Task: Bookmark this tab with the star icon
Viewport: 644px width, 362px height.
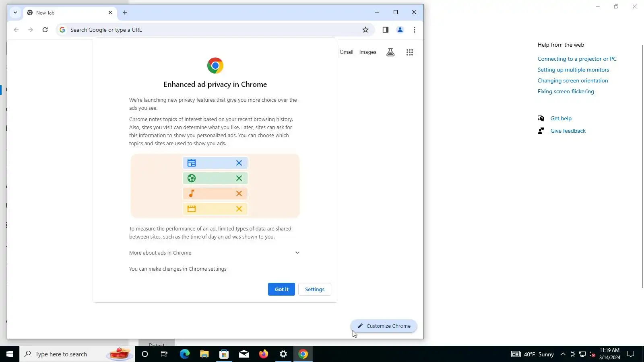Action: [x=365, y=30]
